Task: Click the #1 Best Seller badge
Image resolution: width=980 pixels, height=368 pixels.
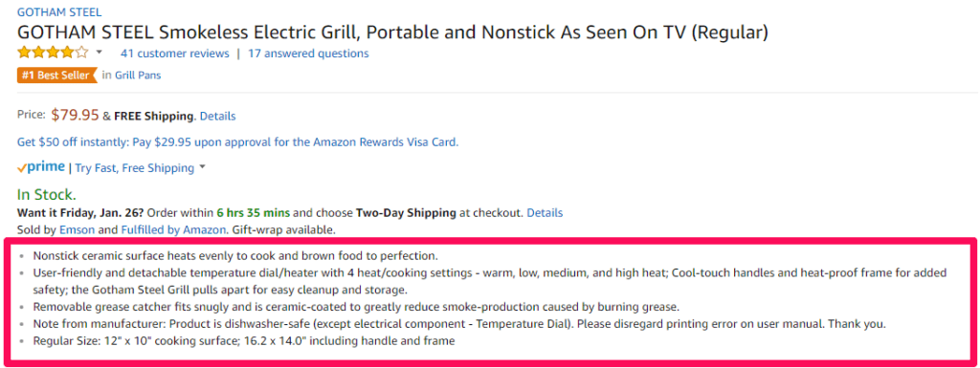Action: (57, 76)
